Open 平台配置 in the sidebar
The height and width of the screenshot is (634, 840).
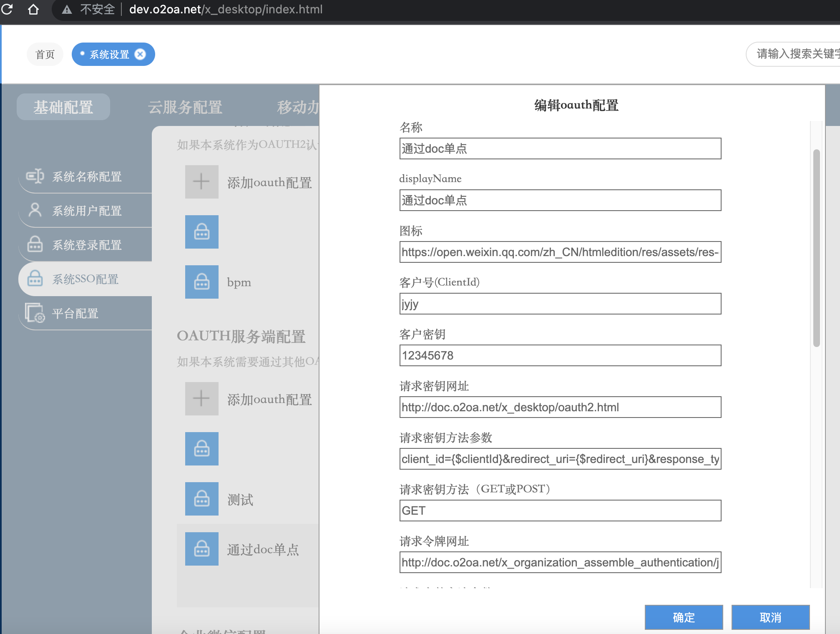pos(75,314)
